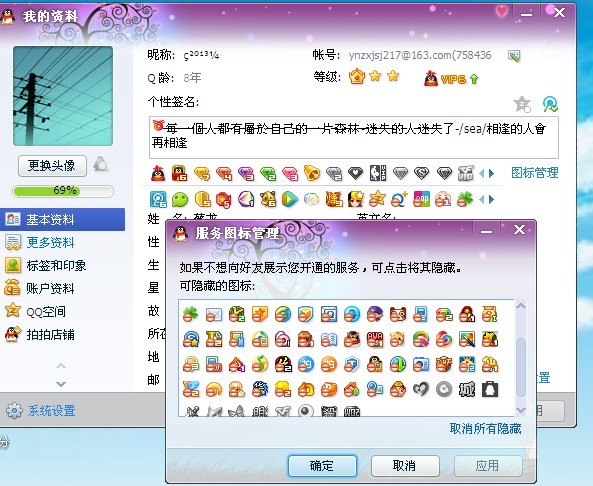Toggle hiding the blue shield T icon
The image size is (593, 486).
click(x=351, y=365)
